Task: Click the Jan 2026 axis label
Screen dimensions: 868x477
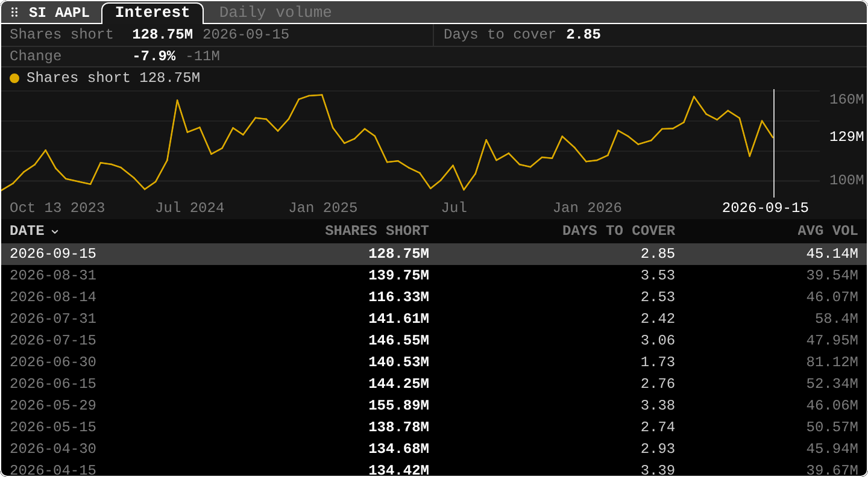Action: pyautogui.click(x=587, y=208)
